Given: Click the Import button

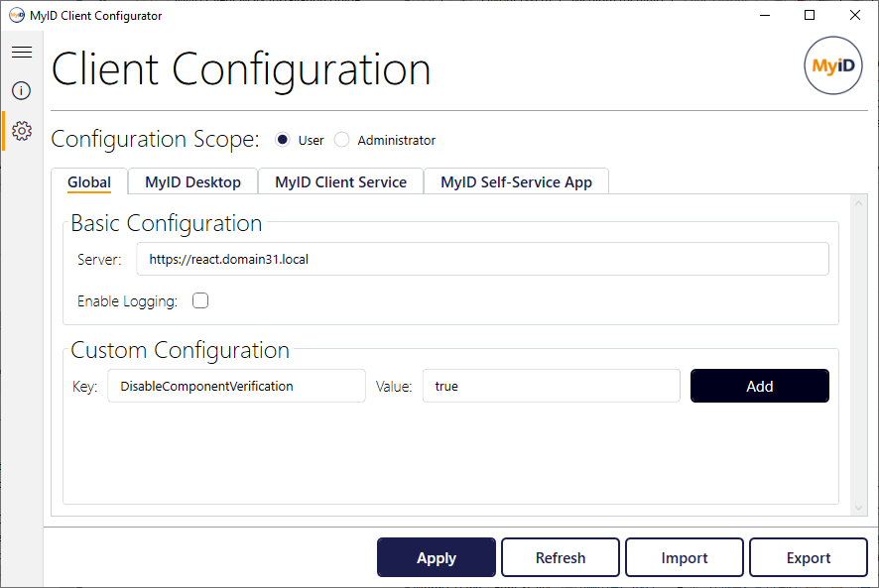Looking at the screenshot, I should 685,557.
